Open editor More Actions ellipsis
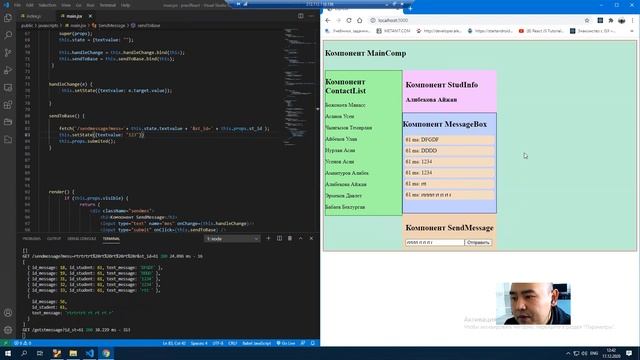Image resolution: width=640 pixels, height=360 pixels. click(x=311, y=16)
